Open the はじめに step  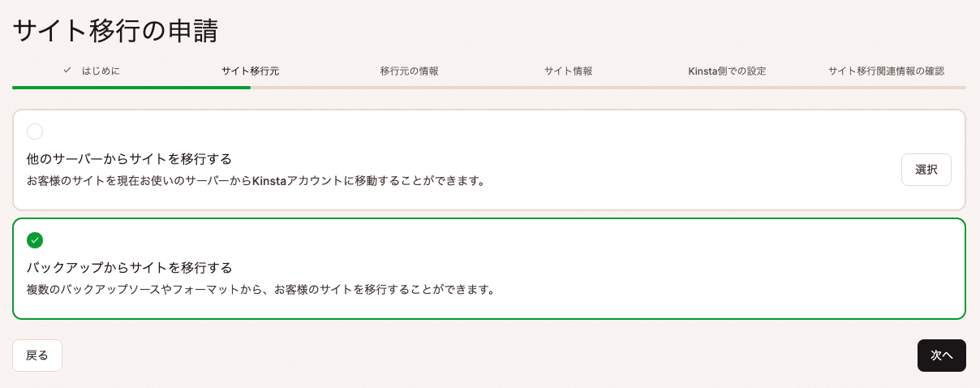[92, 71]
